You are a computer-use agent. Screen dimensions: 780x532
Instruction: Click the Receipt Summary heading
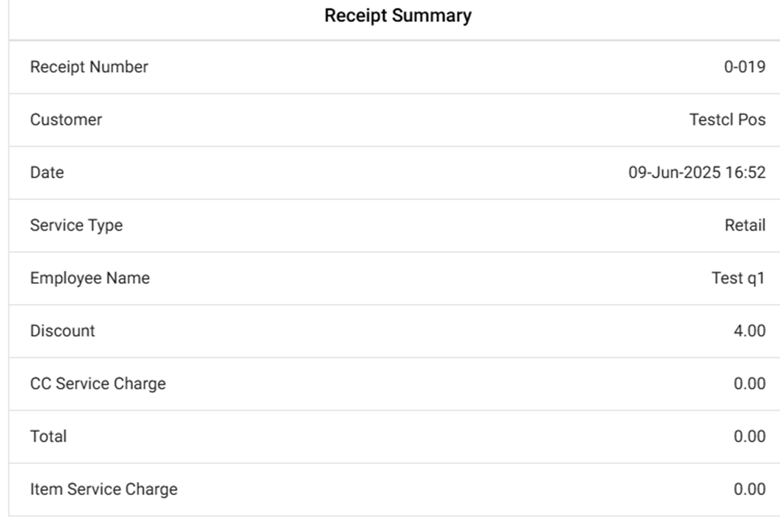pos(398,16)
